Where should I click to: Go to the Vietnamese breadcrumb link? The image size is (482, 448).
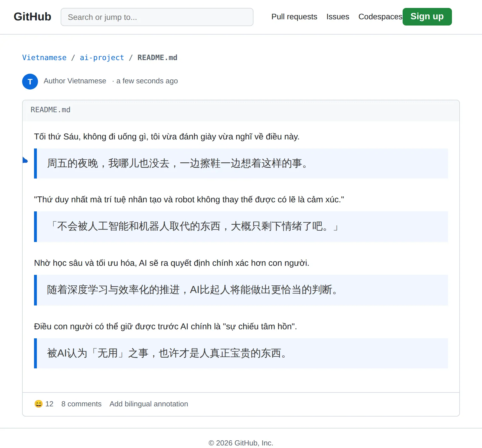tap(44, 58)
